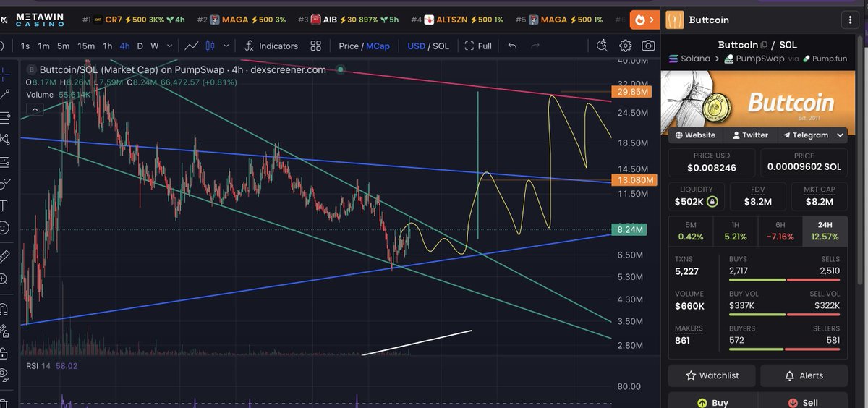Open trending token #4 ALTSZN
Viewport: 868px width, 408px height.
(456, 20)
